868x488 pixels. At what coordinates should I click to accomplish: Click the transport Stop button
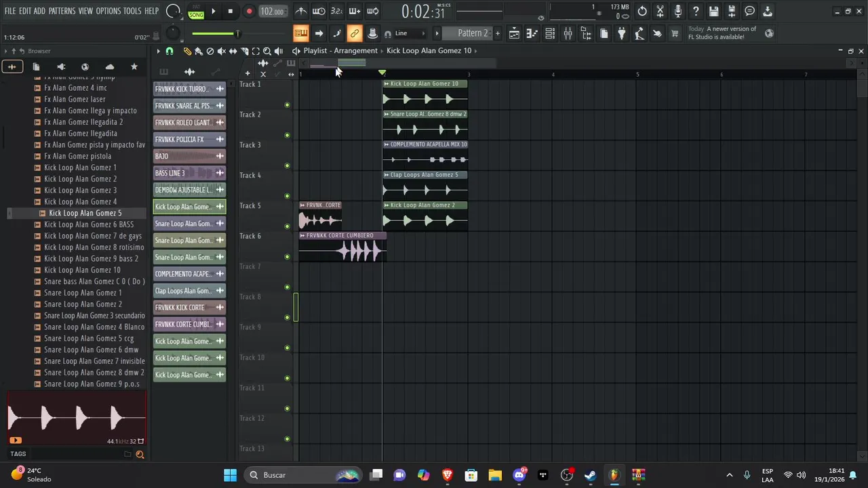(231, 11)
